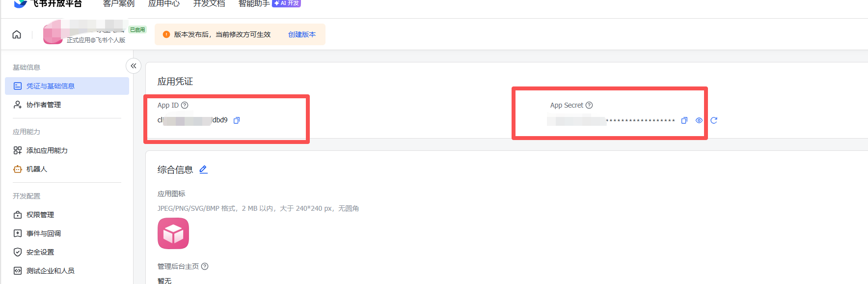Open 事件与回调 in sidebar
Image resolution: width=868 pixels, height=284 pixels.
(43, 233)
